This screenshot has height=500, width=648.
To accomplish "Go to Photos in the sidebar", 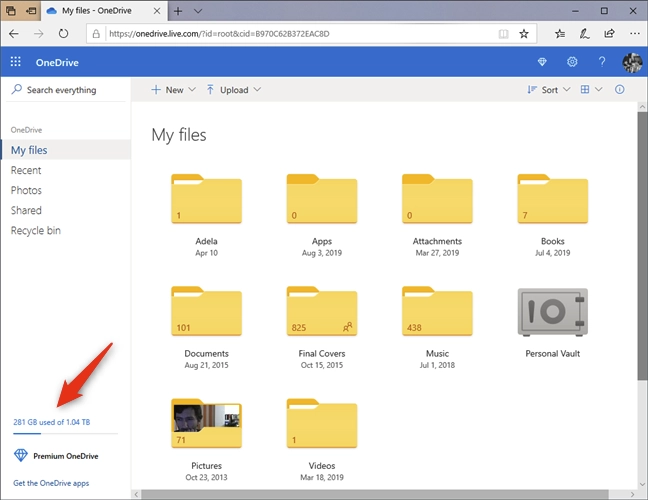I will (x=26, y=190).
